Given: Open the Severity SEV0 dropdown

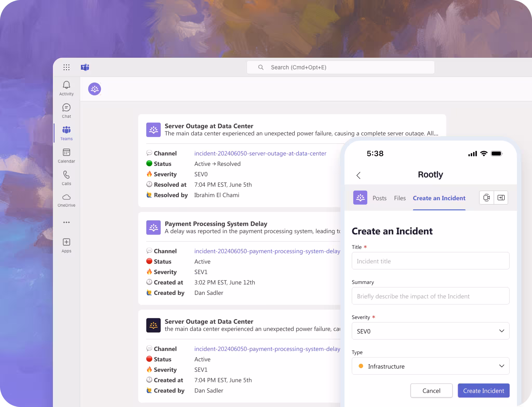Looking at the screenshot, I should (x=430, y=331).
